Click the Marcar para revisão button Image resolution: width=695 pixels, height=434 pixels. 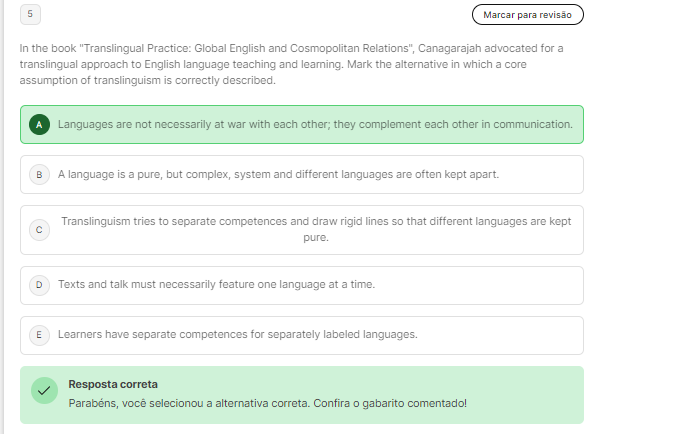527,15
